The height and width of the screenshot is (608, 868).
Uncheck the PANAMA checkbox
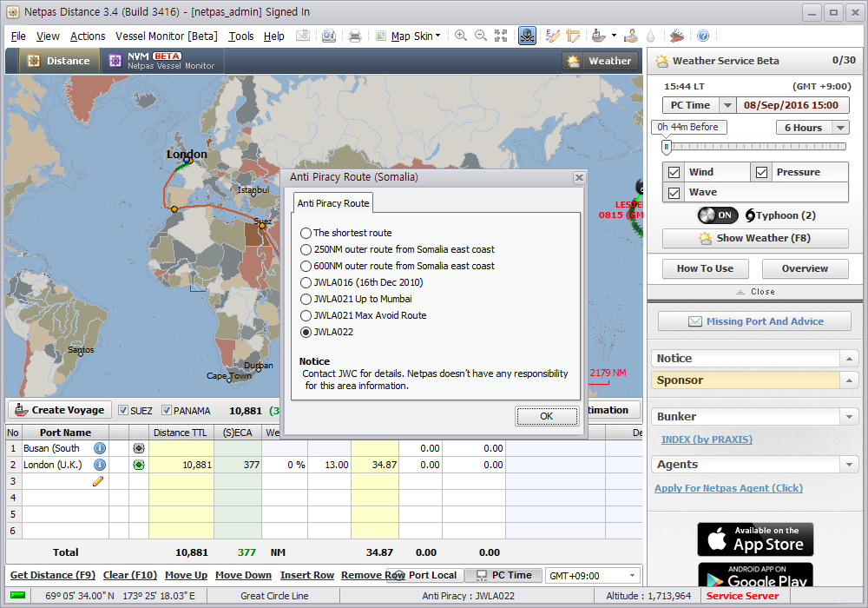coord(166,410)
